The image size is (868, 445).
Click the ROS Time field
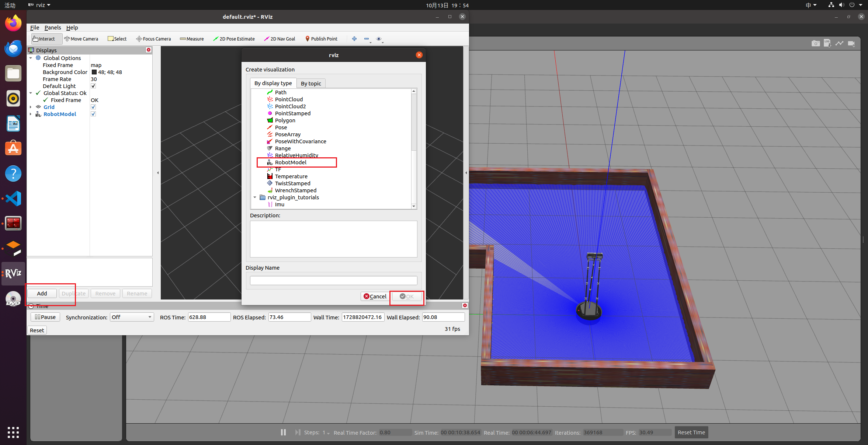209,317
